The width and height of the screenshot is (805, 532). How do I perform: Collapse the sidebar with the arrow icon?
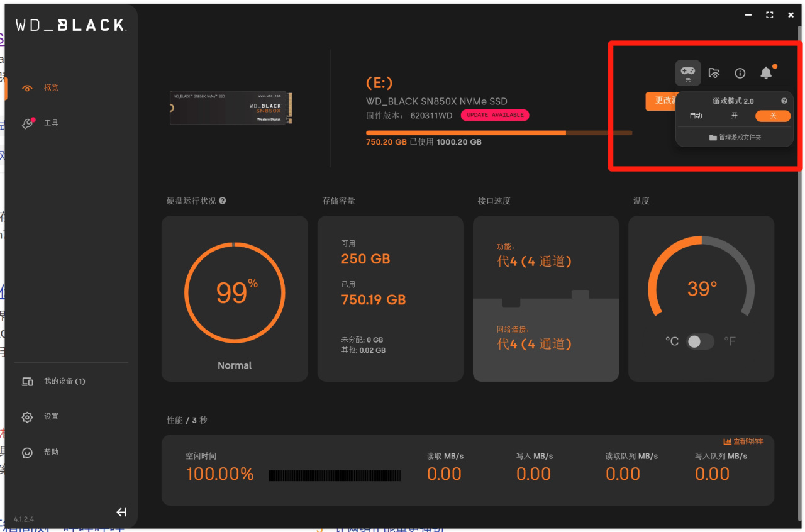pyautogui.click(x=122, y=512)
